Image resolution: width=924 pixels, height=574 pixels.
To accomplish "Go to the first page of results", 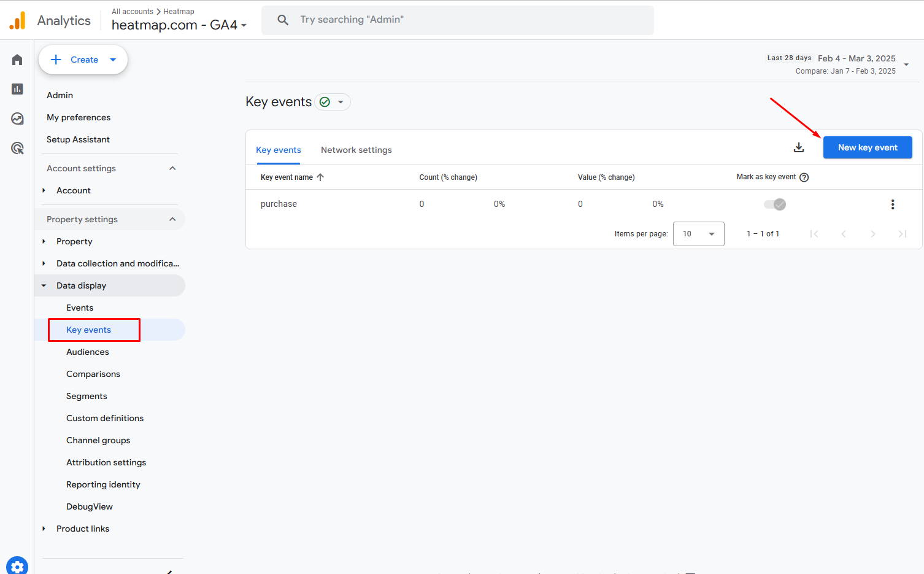I will pyautogui.click(x=814, y=234).
